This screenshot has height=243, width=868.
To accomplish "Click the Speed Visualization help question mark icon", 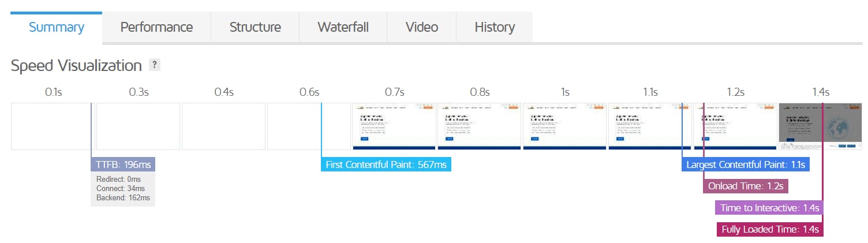I will (154, 65).
